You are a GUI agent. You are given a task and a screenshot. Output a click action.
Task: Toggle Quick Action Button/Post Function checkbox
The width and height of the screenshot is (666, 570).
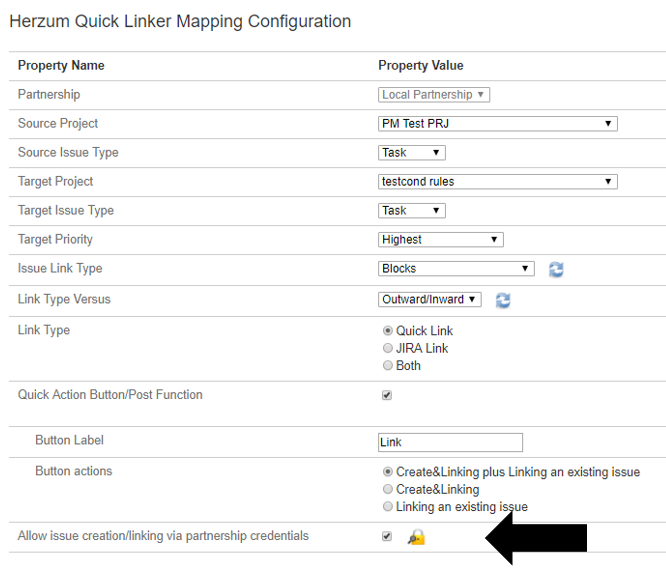tap(387, 395)
